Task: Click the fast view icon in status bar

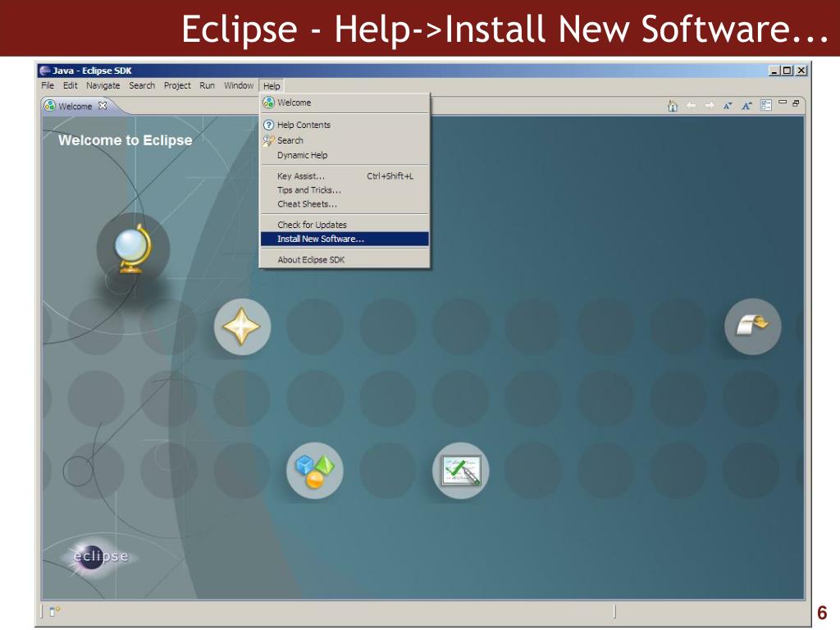Action: 55,610
